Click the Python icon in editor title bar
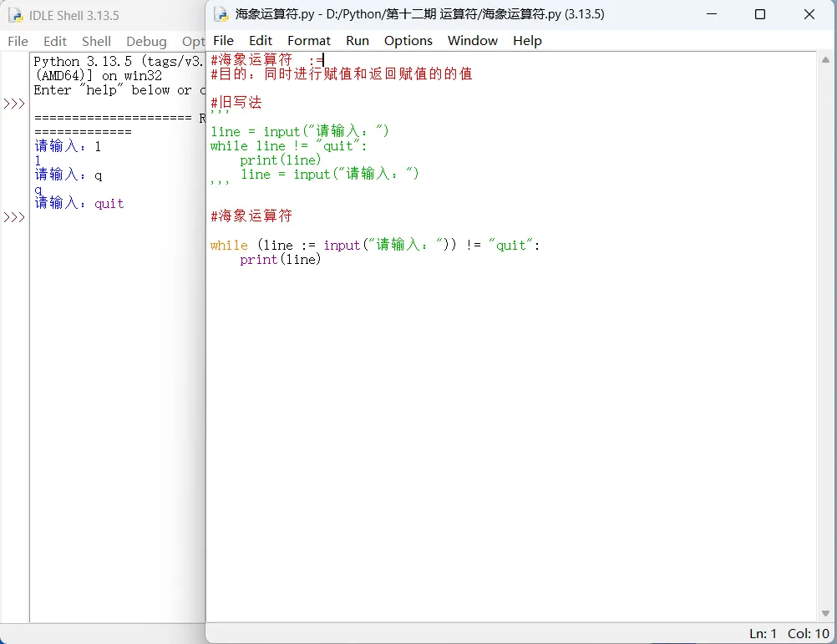 pyautogui.click(x=221, y=14)
